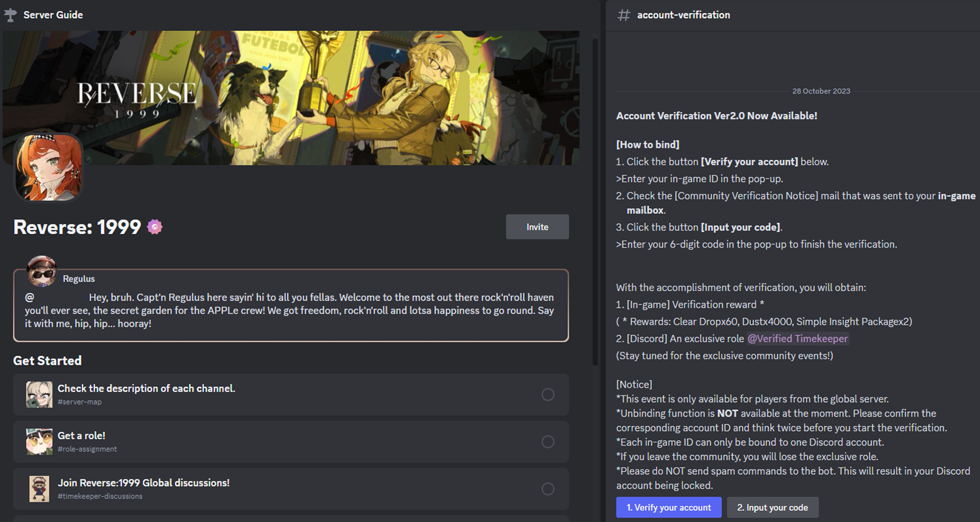Open the red-haired server avatar icon
Image resolution: width=980 pixels, height=522 pixels.
(48, 167)
